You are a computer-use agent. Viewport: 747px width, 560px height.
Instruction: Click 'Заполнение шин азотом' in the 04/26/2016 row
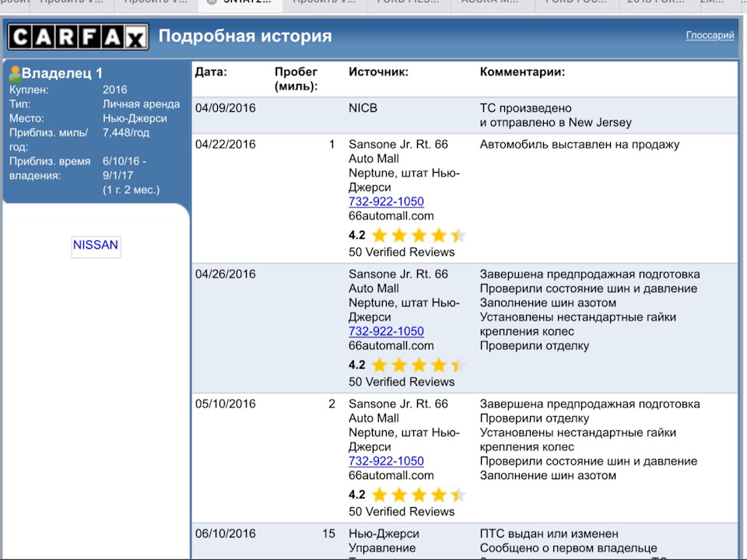(548, 303)
